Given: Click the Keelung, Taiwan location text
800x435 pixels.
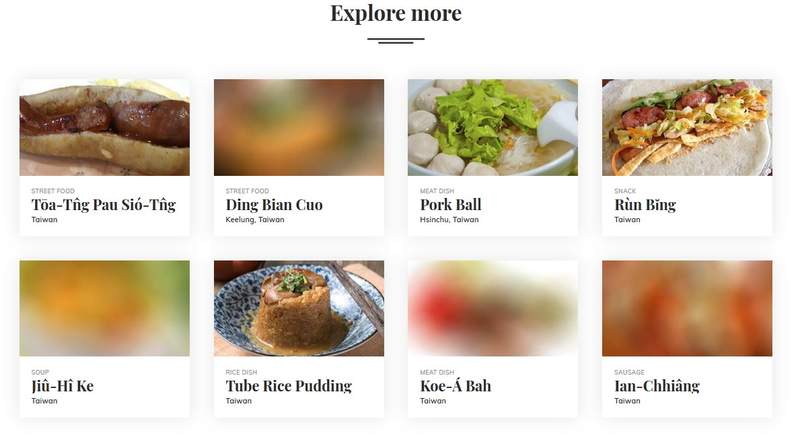Looking at the screenshot, I should pos(255,220).
